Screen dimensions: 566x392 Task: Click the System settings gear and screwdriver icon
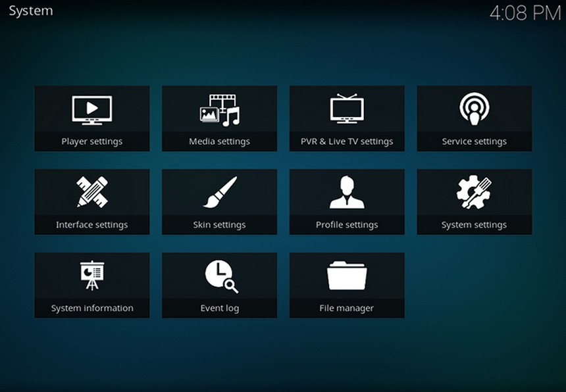pyautogui.click(x=474, y=192)
